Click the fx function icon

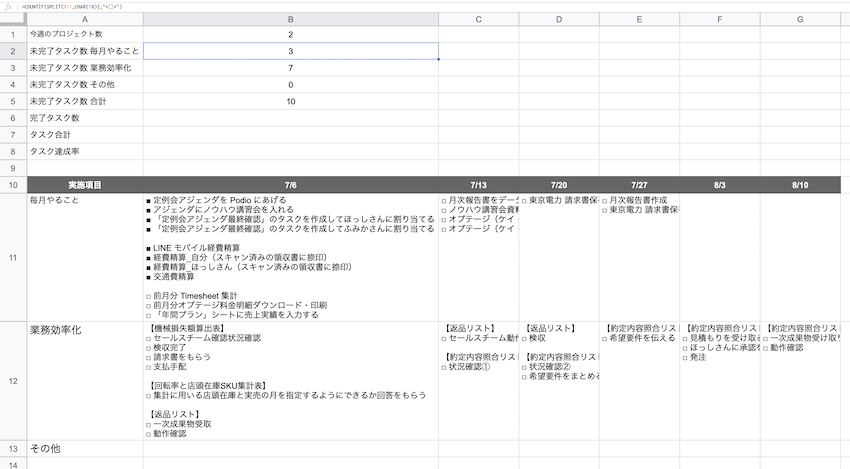pyautogui.click(x=9, y=5)
